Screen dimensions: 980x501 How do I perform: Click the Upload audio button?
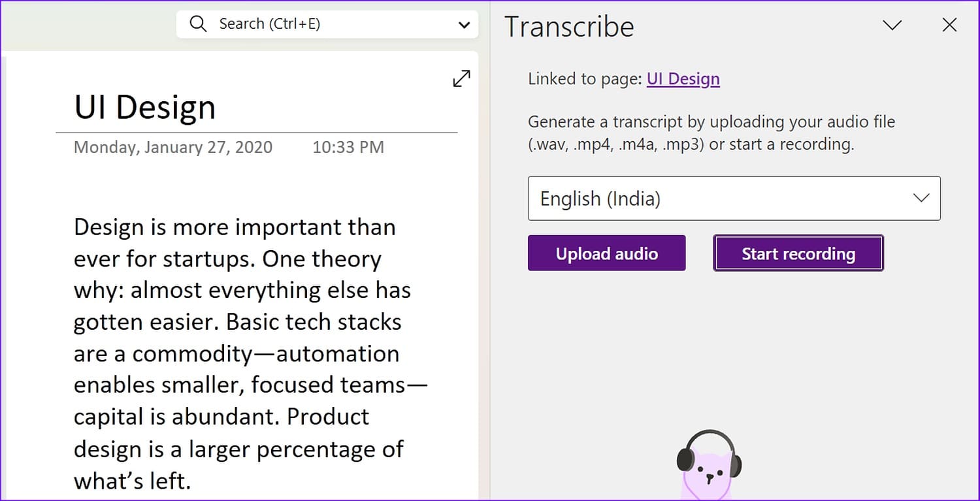point(606,253)
